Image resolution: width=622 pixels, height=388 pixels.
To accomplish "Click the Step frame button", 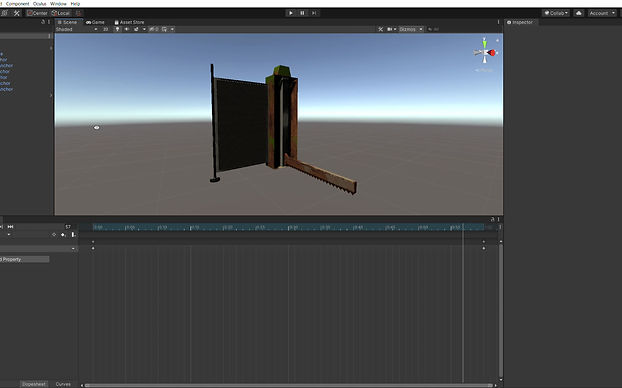I will (314, 13).
